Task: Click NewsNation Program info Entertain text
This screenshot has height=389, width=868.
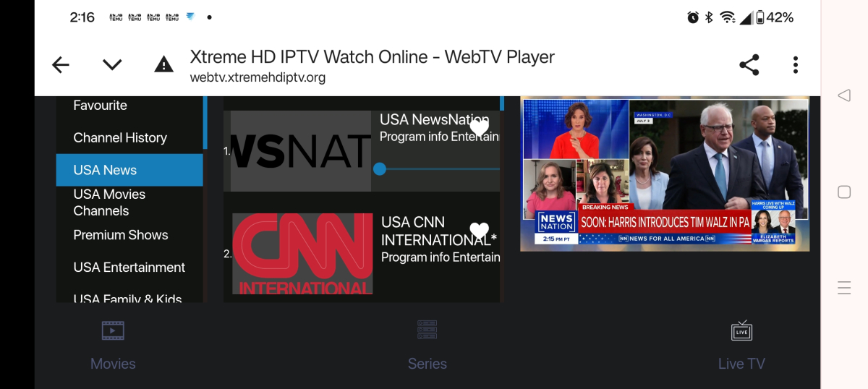Action: (x=440, y=137)
